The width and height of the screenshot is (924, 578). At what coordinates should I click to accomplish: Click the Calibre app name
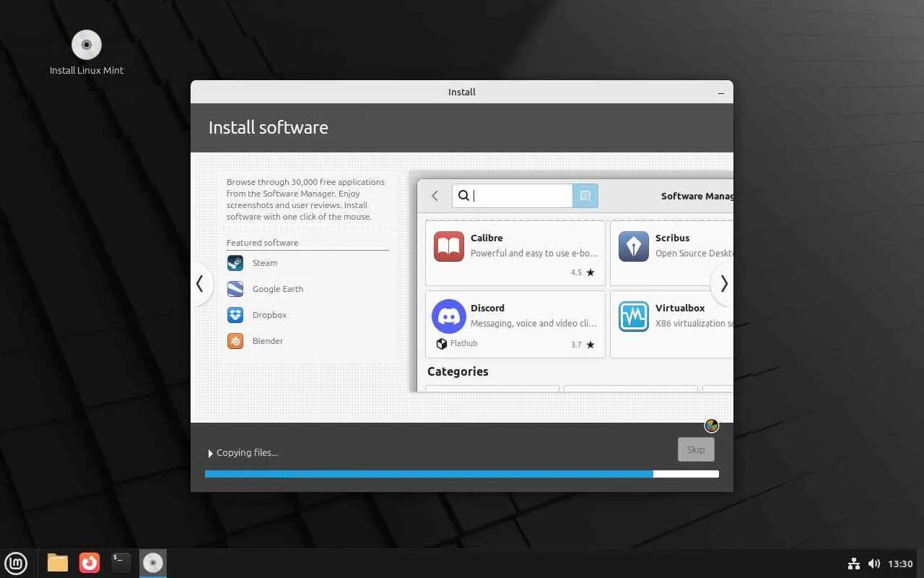pos(487,238)
